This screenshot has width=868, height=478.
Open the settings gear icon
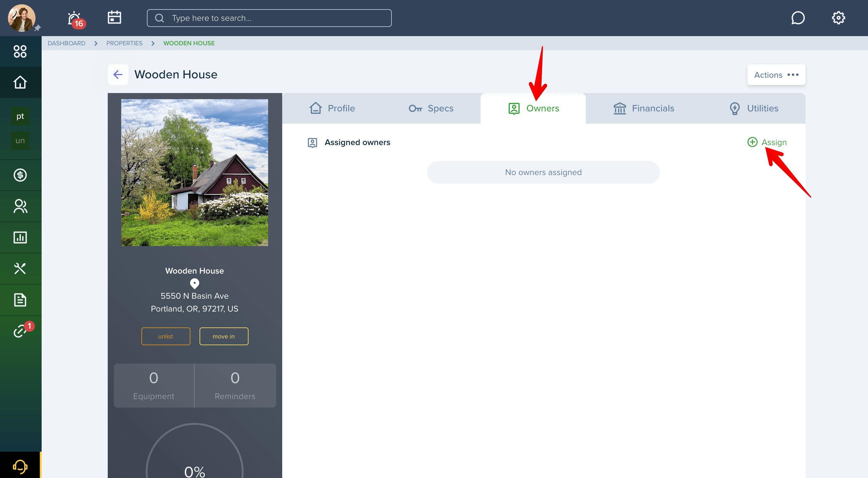(838, 18)
